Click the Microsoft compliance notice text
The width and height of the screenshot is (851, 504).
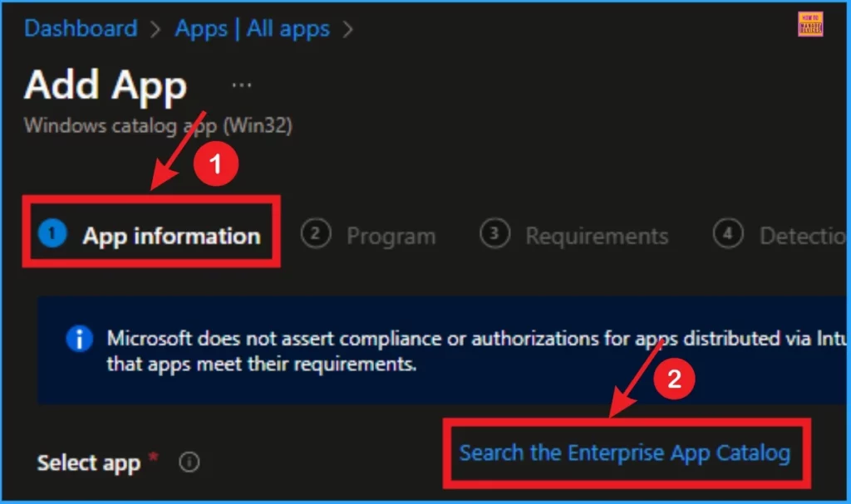(x=476, y=351)
